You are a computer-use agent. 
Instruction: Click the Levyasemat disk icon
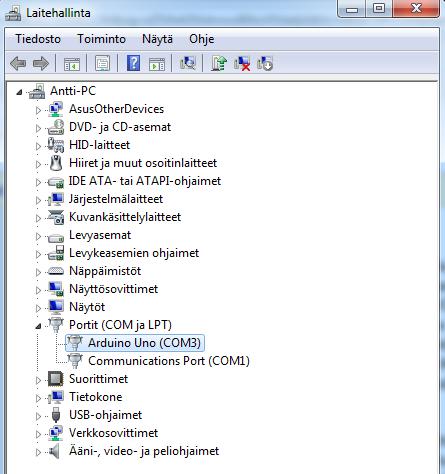click(x=56, y=238)
